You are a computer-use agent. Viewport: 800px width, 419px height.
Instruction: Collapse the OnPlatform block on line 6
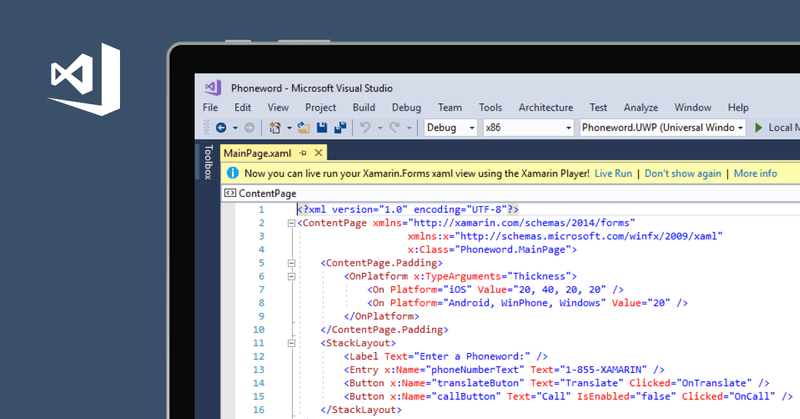click(x=291, y=276)
